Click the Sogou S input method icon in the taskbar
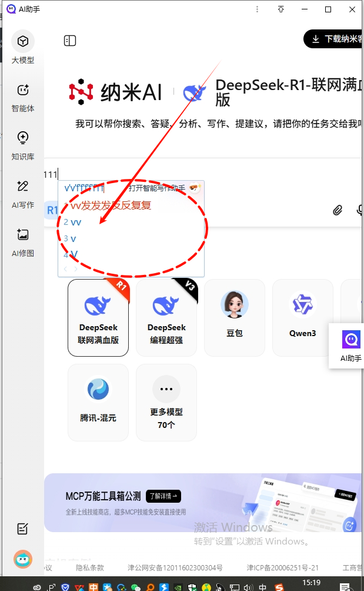The height and width of the screenshot is (591, 364). tap(279, 587)
